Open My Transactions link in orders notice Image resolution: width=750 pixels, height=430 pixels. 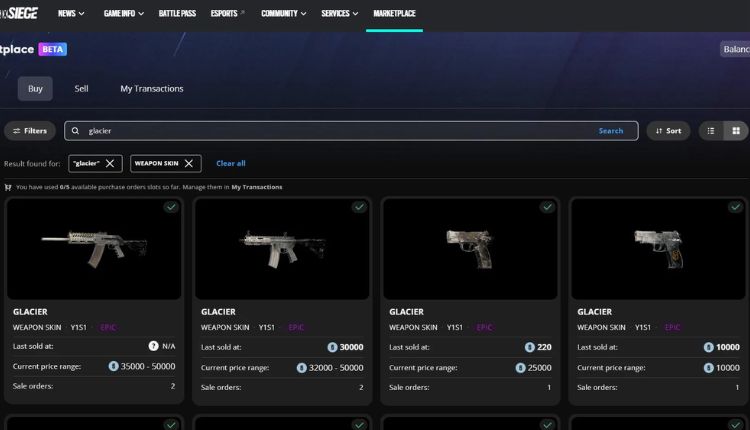tap(257, 187)
